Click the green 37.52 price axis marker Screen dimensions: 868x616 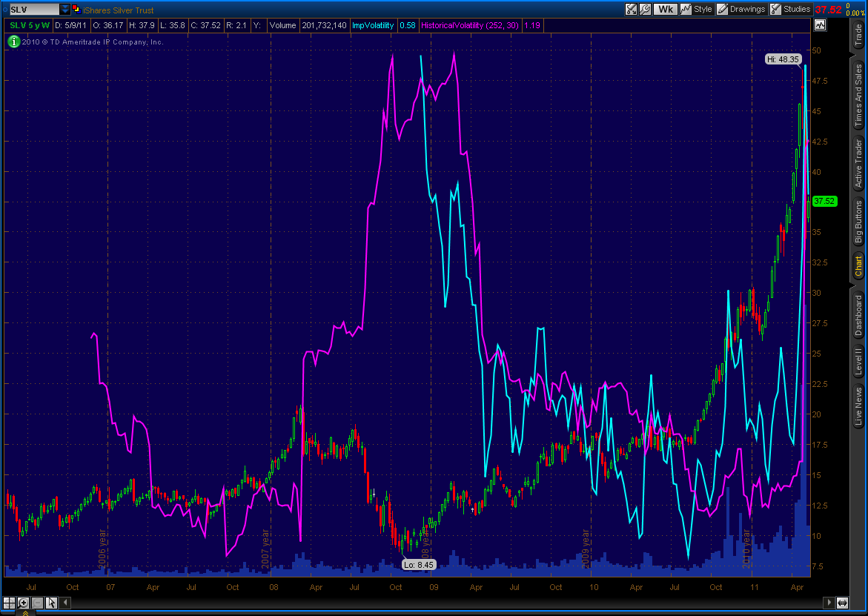pyautogui.click(x=824, y=201)
